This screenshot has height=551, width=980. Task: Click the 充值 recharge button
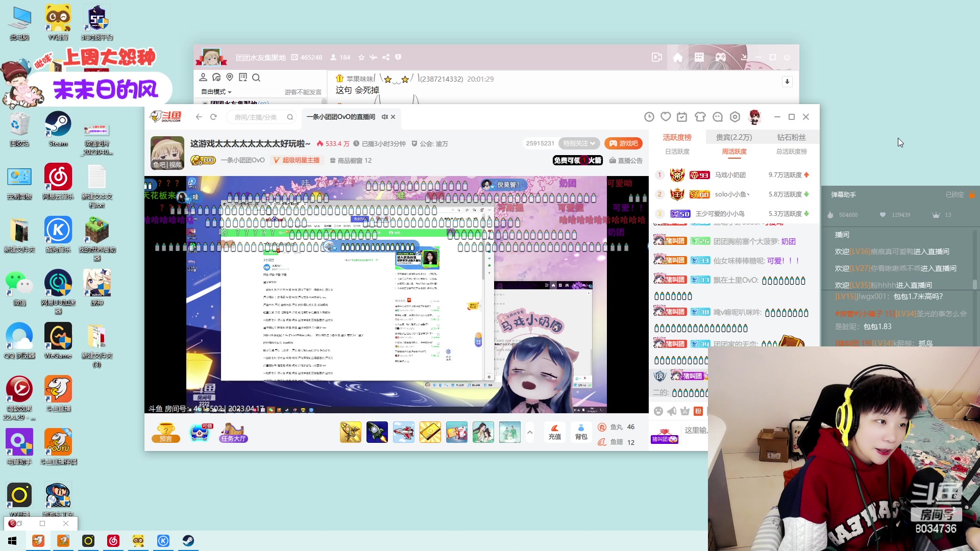click(555, 432)
